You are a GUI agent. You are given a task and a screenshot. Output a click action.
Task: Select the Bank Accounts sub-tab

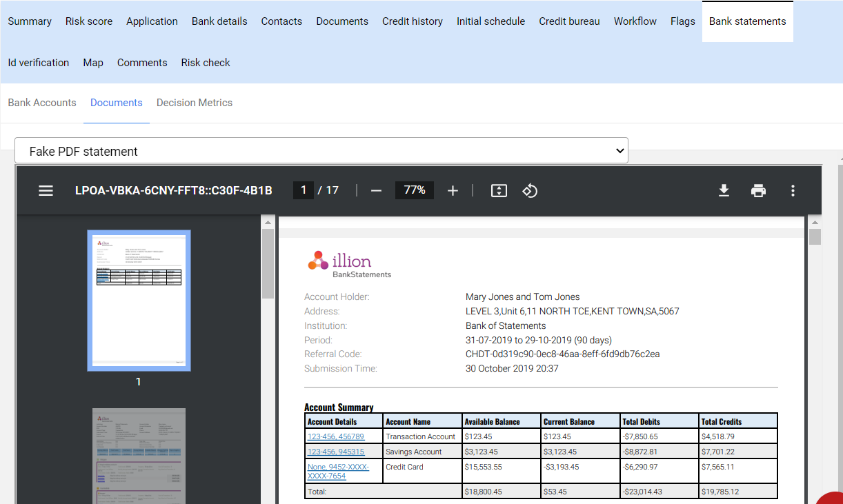coord(42,103)
